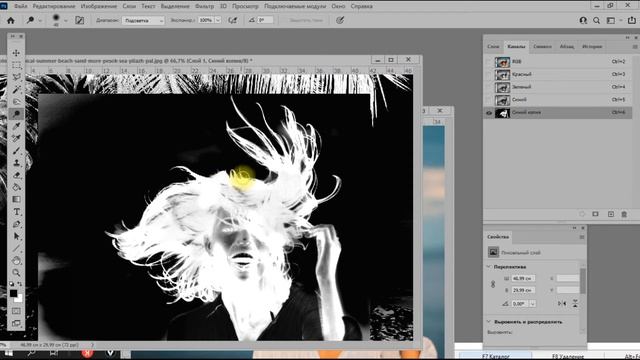Open the Фильтр menu
This screenshot has width=640, height=360.
click(x=204, y=6)
